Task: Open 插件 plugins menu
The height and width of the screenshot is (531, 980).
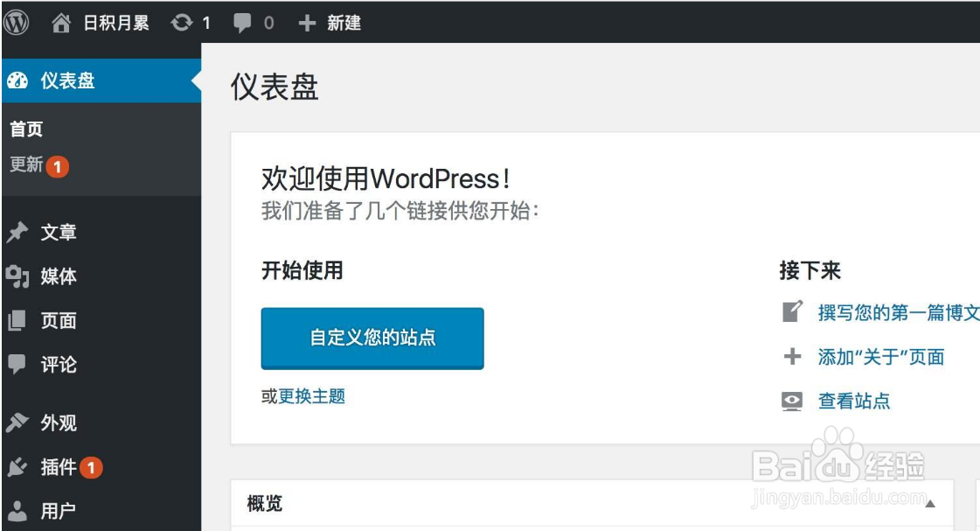Action: [59, 466]
